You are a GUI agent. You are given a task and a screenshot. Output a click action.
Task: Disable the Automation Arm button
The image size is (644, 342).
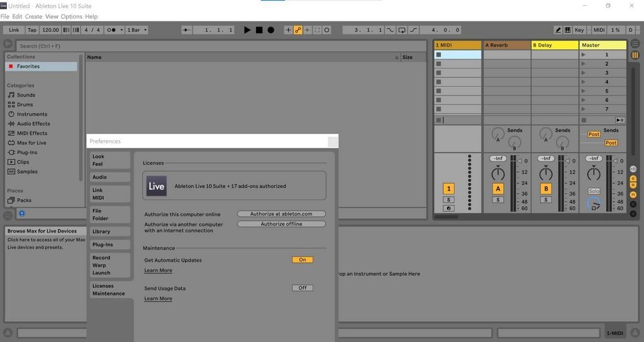tap(297, 30)
